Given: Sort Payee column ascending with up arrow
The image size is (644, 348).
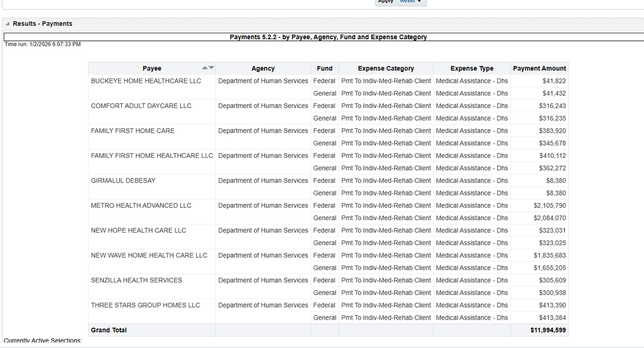Looking at the screenshot, I should (204, 68).
